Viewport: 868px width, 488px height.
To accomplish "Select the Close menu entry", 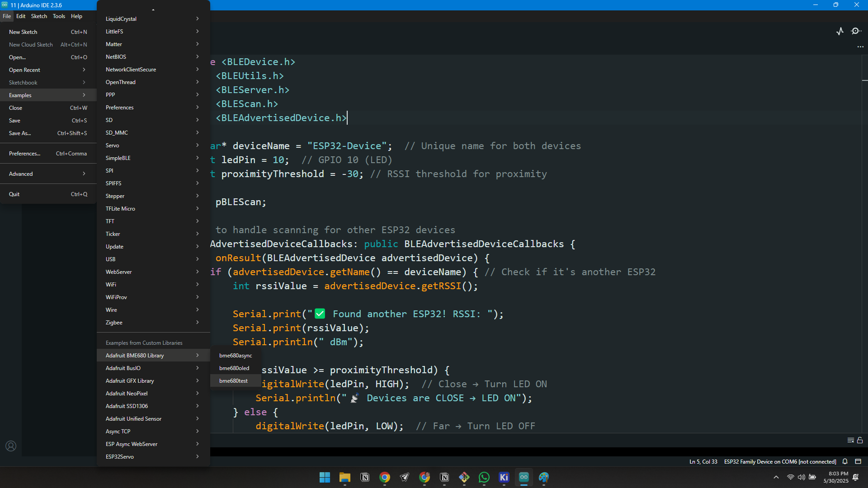I will coord(48,108).
